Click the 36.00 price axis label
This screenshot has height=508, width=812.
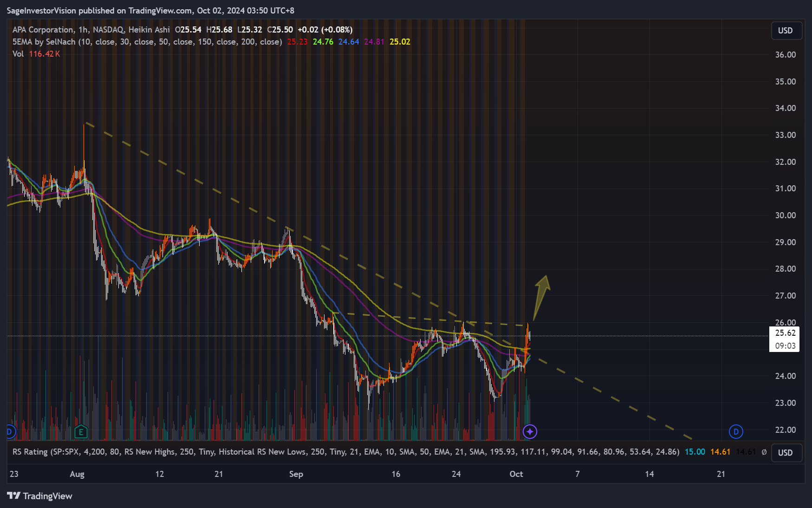pos(786,55)
